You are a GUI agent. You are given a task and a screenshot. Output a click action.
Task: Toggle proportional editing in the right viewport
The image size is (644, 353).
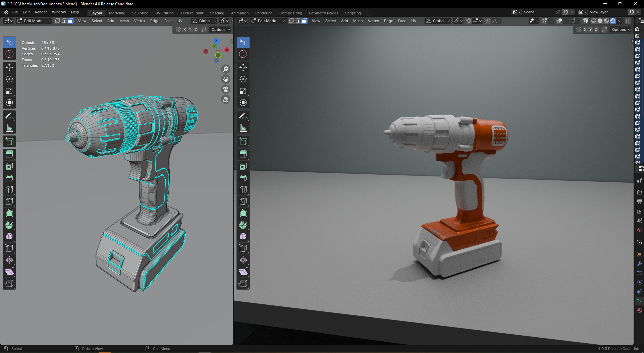tap(488, 21)
